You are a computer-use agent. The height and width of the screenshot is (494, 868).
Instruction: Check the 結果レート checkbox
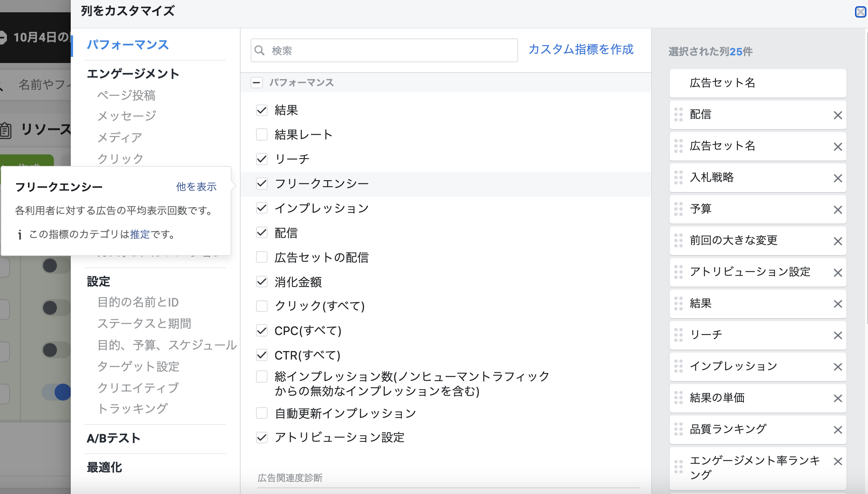(262, 134)
